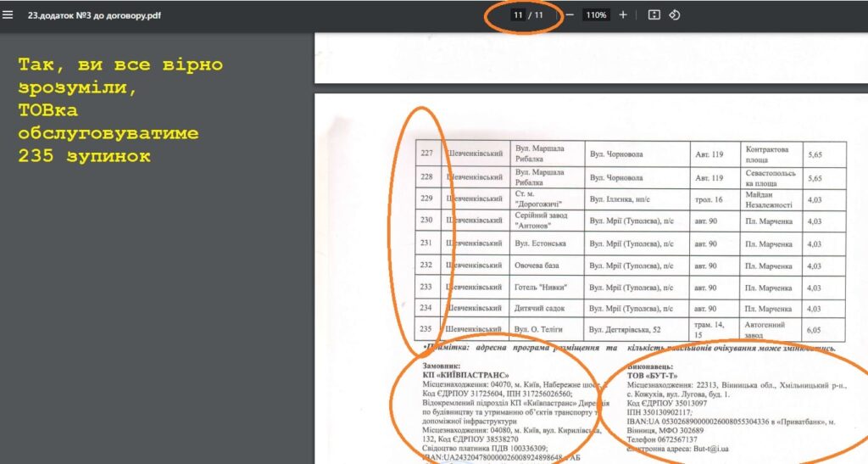This screenshot has height=464, width=868.
Task: Click the "Майдан Незалежності" cell
Action: (769, 199)
